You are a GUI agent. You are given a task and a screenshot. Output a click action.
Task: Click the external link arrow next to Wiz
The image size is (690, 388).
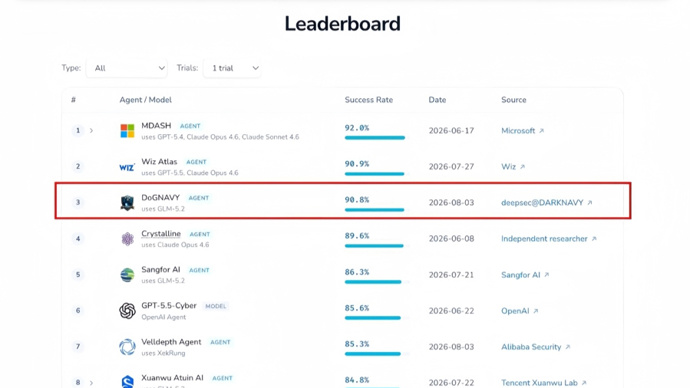(522, 167)
